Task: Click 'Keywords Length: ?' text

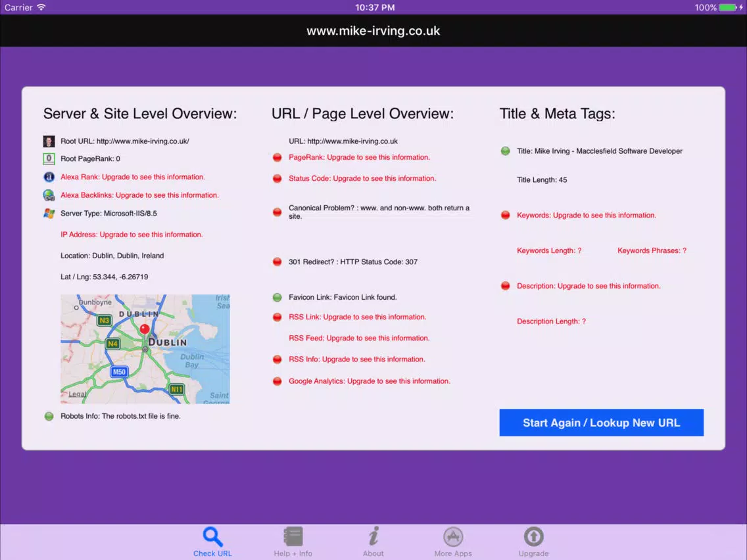Action: click(x=549, y=250)
